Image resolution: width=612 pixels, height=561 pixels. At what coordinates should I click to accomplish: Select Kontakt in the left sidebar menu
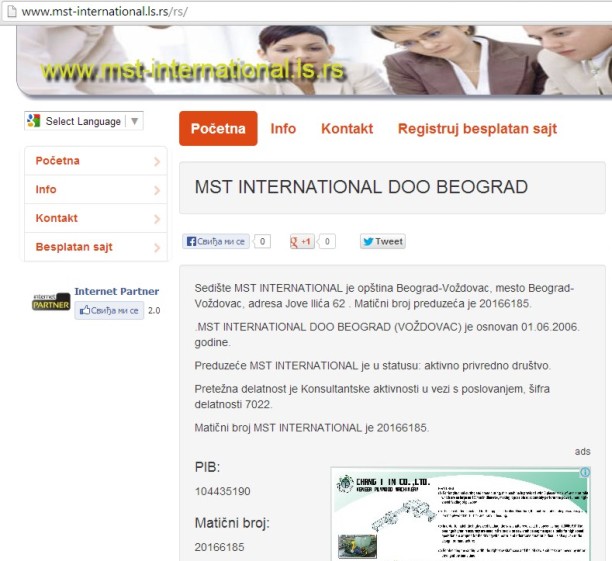(x=96, y=218)
